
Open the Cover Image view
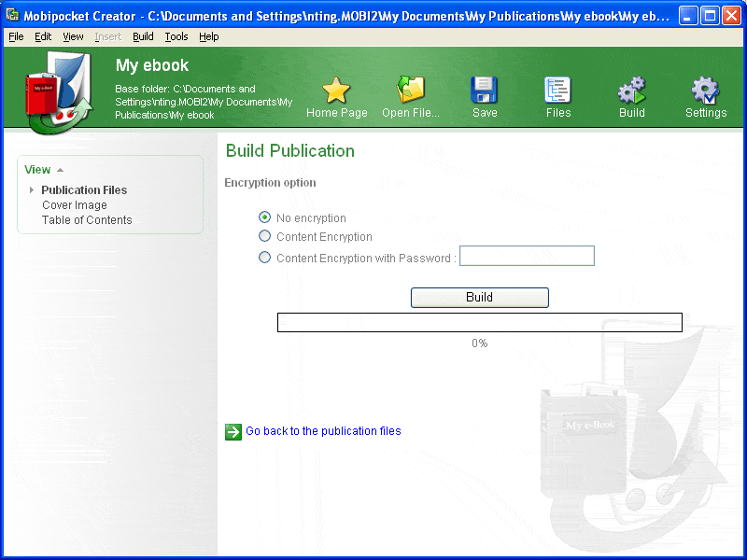tap(75, 205)
